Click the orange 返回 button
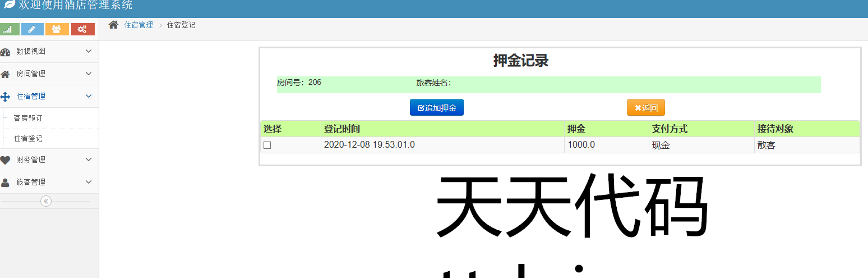The image size is (868, 278). coord(646,108)
